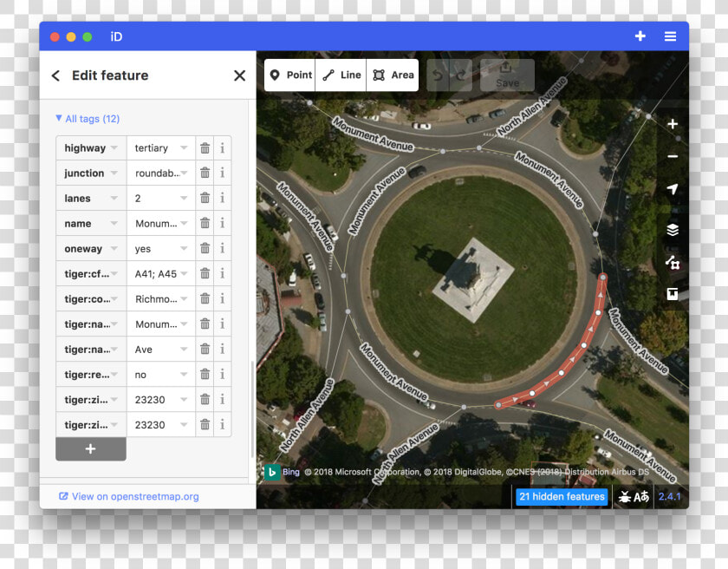Redo the last edit
This screenshot has height=569, width=728.
pos(460,75)
